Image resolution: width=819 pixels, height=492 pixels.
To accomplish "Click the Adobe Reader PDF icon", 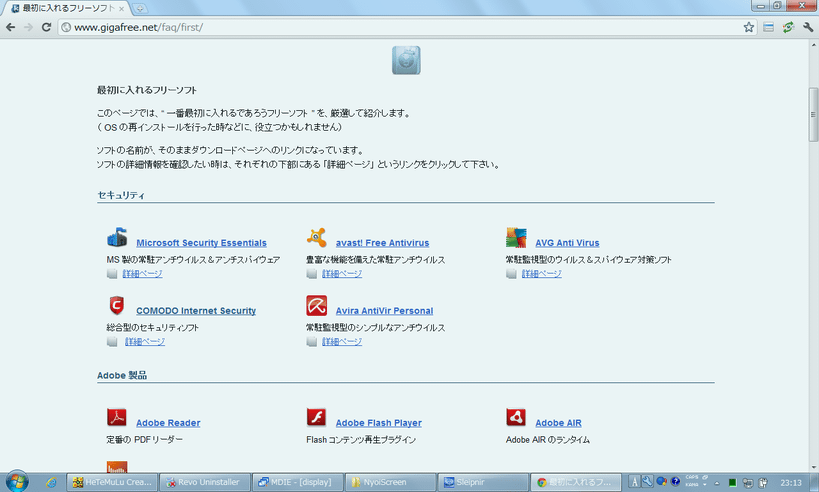I will point(117,417).
